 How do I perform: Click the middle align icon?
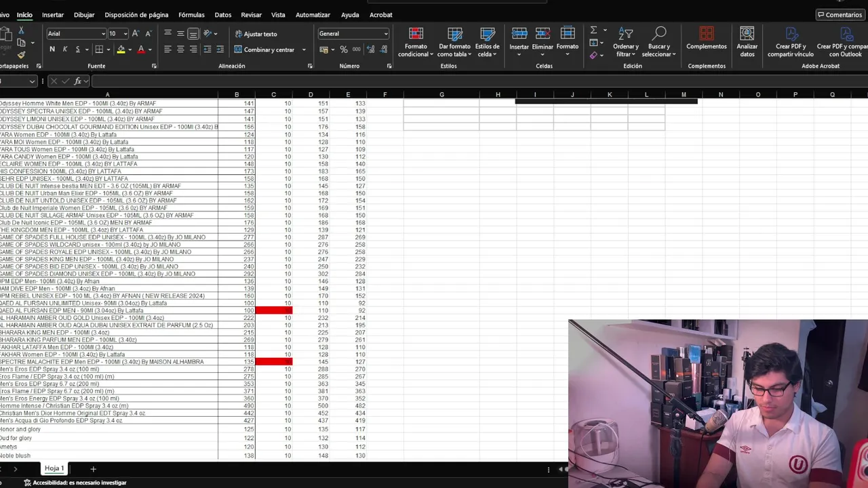coord(180,33)
